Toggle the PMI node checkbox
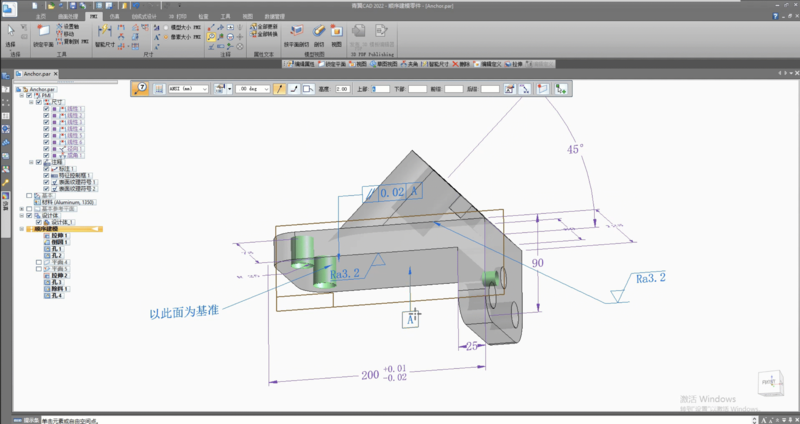Image resolution: width=800 pixels, height=424 pixels. pos(30,96)
